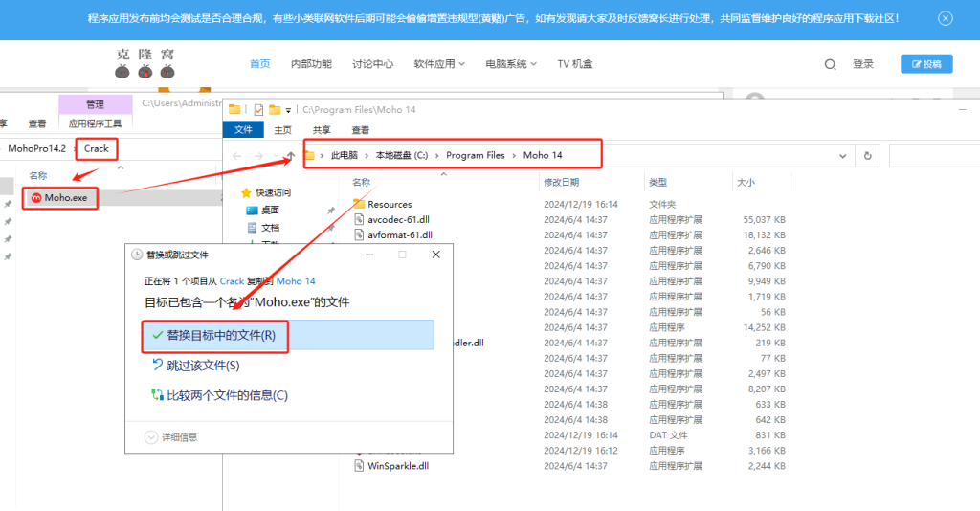
Task: Close the top blue announcement banner
Action: pyautogui.click(x=945, y=19)
